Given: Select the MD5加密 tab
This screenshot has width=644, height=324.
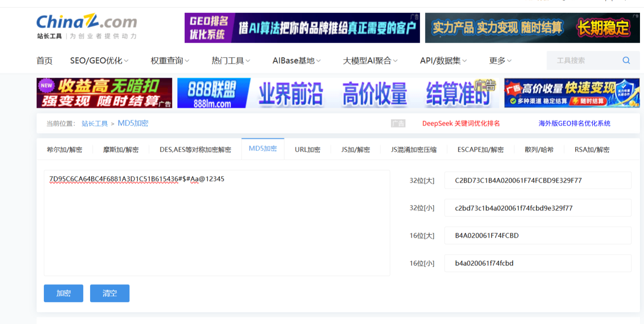Looking at the screenshot, I should [263, 149].
